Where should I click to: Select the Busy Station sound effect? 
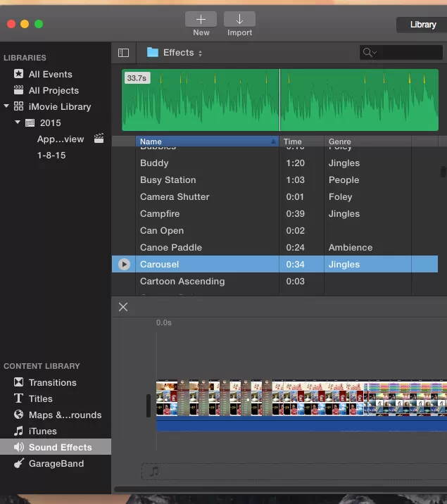pyautogui.click(x=168, y=180)
